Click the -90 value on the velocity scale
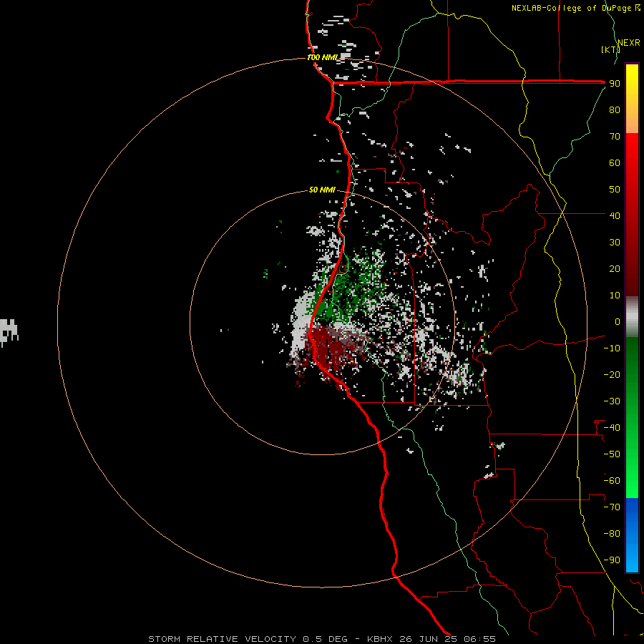Image resolution: width=644 pixels, height=644 pixels. click(612, 560)
